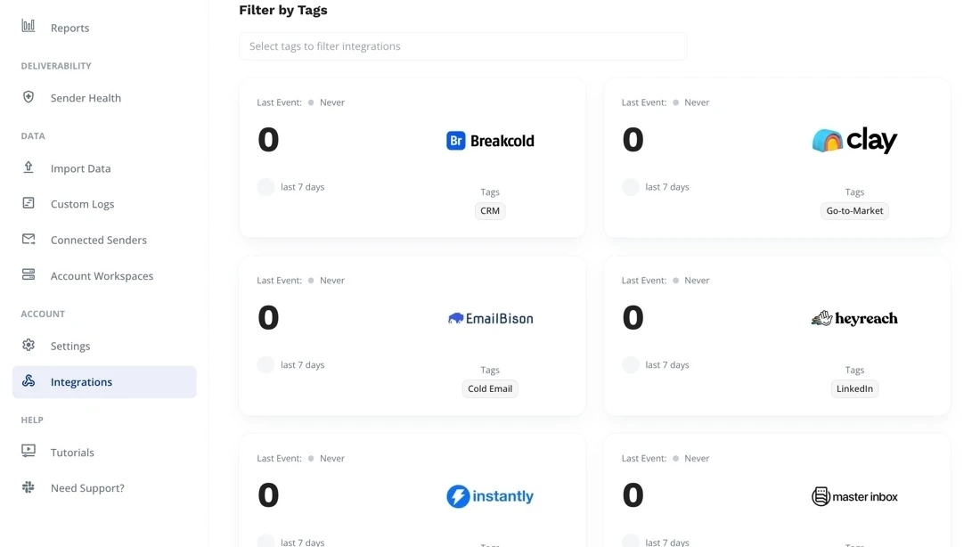Click the Import Data upload icon
This screenshot has height=547, width=980.
(28, 167)
